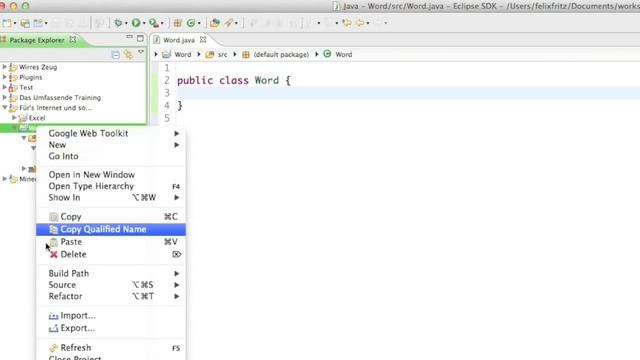Click the (default package) breadcrumb
Image resolution: width=640 pixels, height=360 pixels.
pyautogui.click(x=276, y=54)
